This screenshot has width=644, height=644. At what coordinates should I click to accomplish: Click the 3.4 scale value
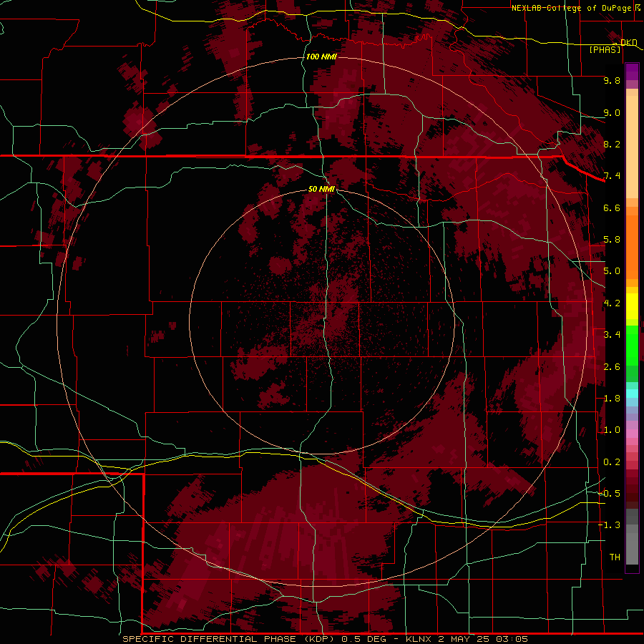coord(612,335)
